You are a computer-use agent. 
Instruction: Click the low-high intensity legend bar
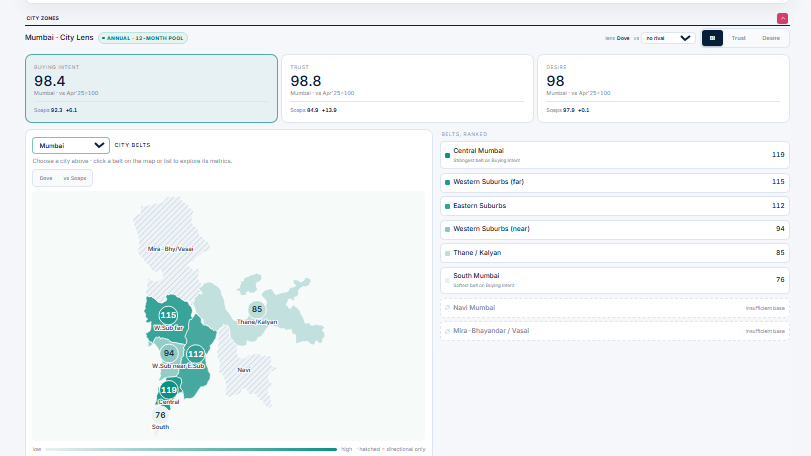pyautogui.click(x=191, y=449)
